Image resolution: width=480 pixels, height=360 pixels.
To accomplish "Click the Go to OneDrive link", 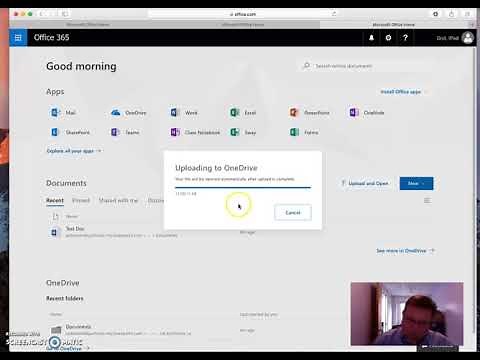I will coord(68,348).
